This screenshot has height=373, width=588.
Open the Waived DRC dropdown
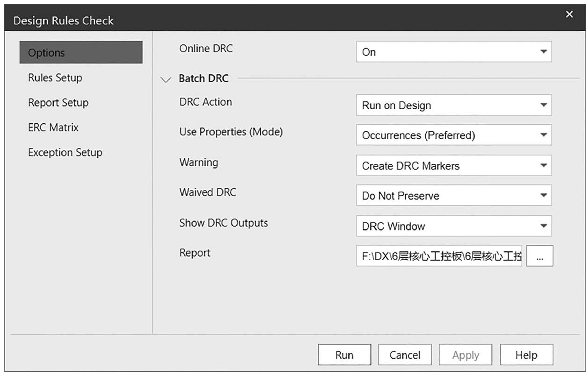pos(454,196)
